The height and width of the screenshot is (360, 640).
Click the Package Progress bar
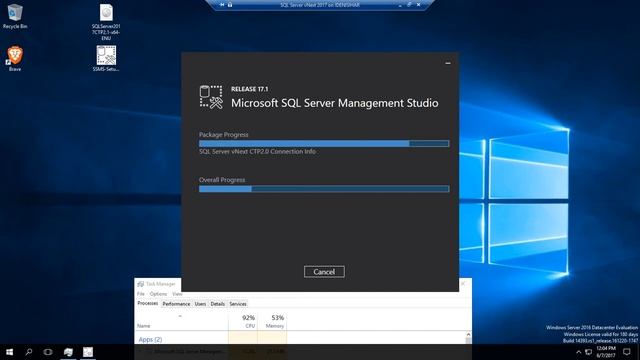pyautogui.click(x=324, y=143)
